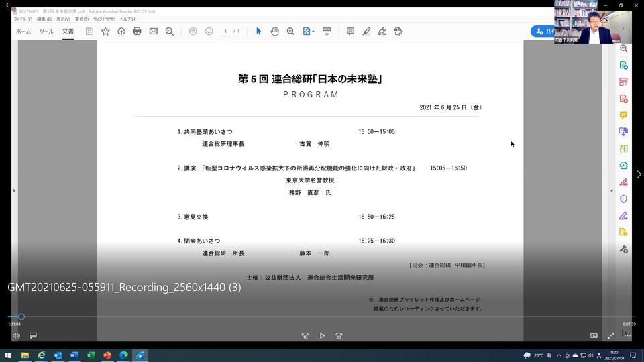Click the shield protect icon in right pane
Image resolution: width=644 pixels, height=362 pixels.
tap(623, 199)
